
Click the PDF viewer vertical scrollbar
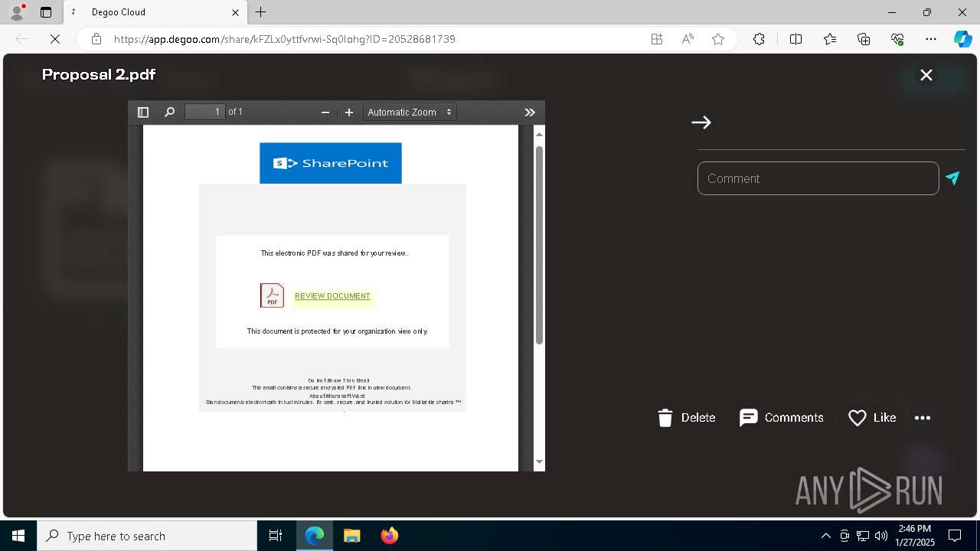[x=539, y=245]
